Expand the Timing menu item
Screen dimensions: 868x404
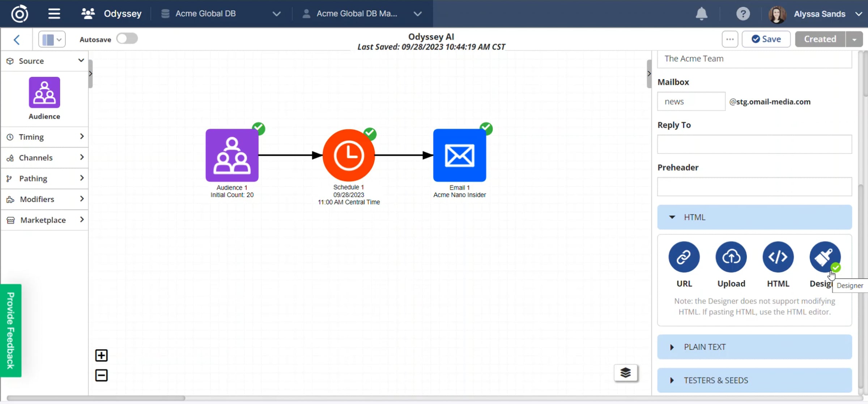(44, 137)
